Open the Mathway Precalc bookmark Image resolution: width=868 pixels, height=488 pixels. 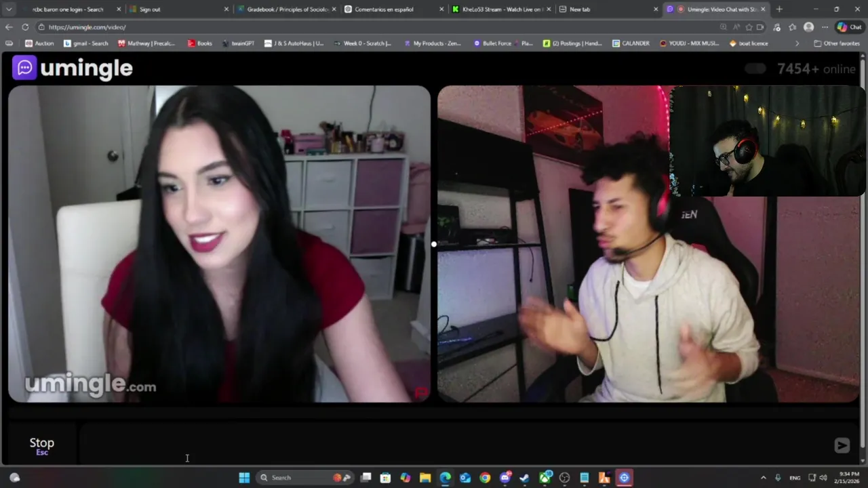pyautogui.click(x=146, y=43)
